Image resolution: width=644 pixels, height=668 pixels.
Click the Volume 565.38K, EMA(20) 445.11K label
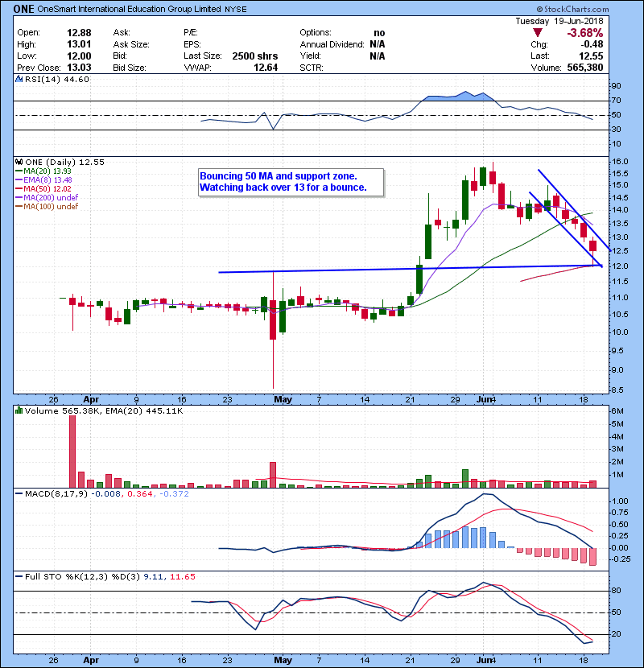click(x=104, y=410)
